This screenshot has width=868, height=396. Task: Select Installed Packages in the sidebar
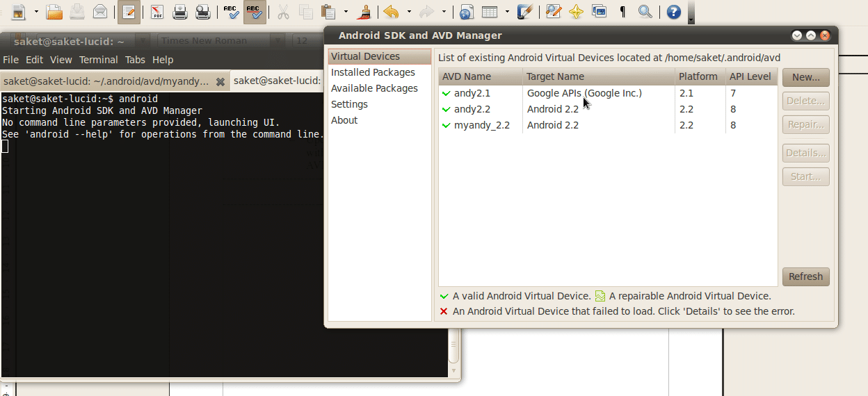[x=373, y=72]
